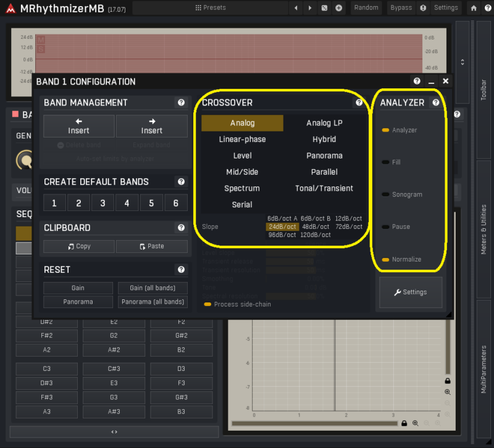The height and width of the screenshot is (448, 494).
Task: Open the Crossover help question mark
Action: tap(359, 103)
